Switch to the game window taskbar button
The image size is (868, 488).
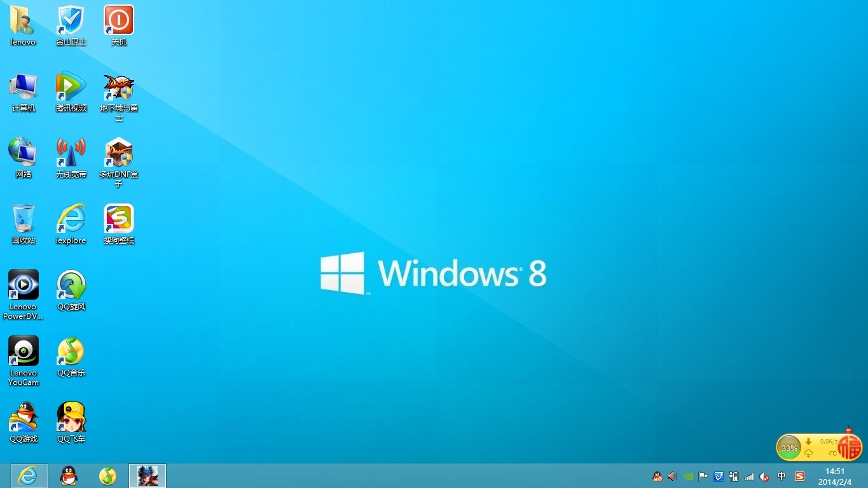148,475
